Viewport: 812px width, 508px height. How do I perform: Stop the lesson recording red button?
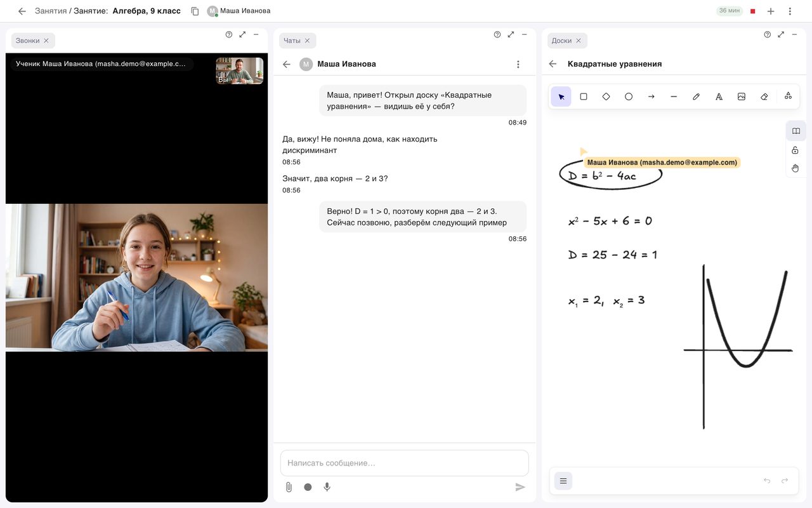(752, 11)
